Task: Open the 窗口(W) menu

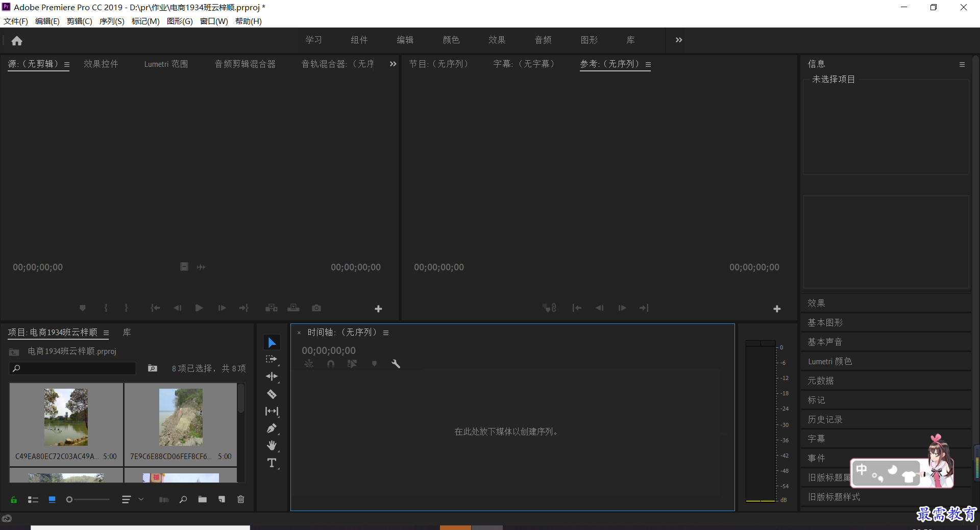Action: click(214, 21)
